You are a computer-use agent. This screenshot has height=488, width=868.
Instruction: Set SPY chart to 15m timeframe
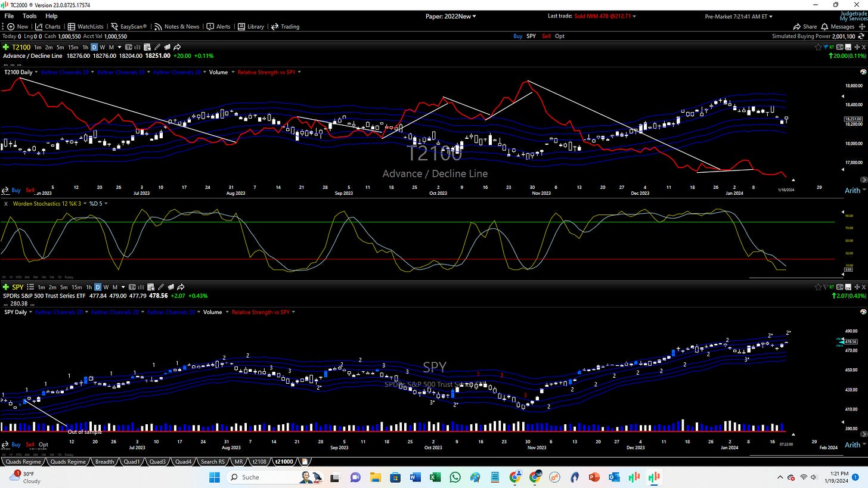click(76, 287)
